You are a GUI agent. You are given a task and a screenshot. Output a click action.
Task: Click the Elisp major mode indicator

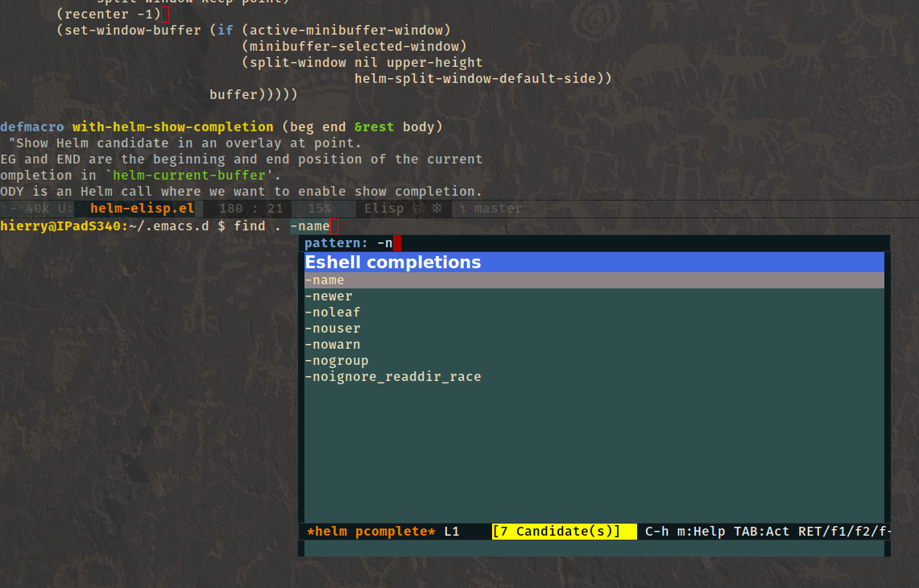click(x=384, y=208)
